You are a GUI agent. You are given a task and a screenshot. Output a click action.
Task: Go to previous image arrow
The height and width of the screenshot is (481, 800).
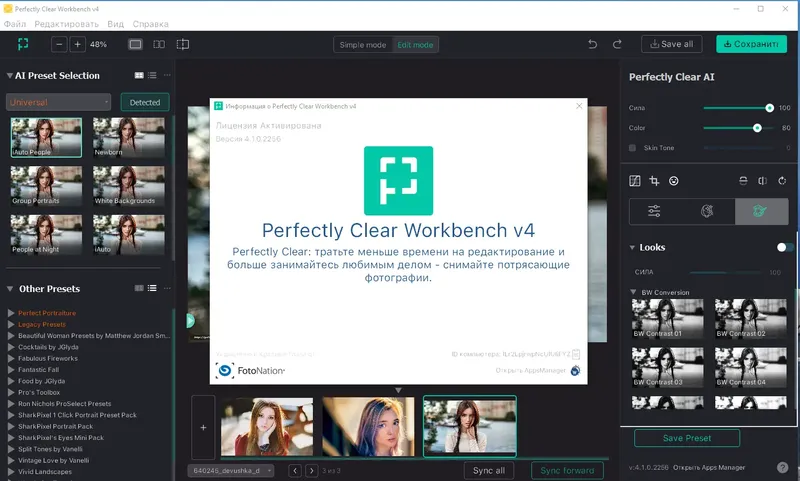click(x=294, y=470)
